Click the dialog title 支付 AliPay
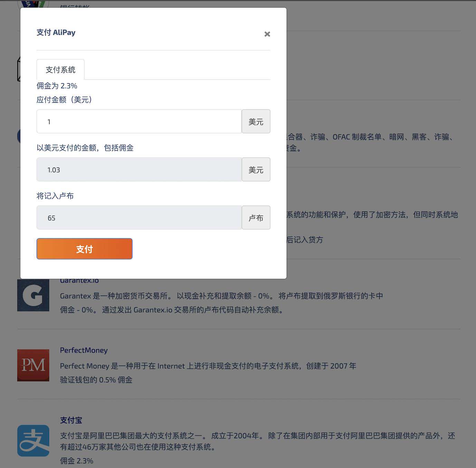 click(56, 32)
